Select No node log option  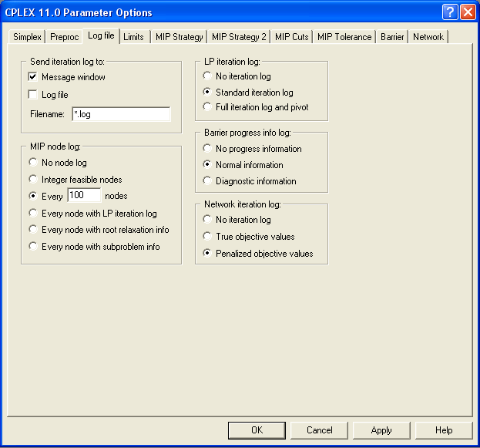pos(33,162)
